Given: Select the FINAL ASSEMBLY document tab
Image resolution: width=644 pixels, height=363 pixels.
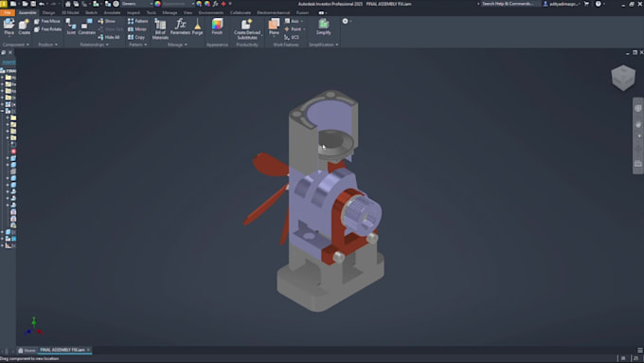Looking at the screenshot, I should (65, 351).
